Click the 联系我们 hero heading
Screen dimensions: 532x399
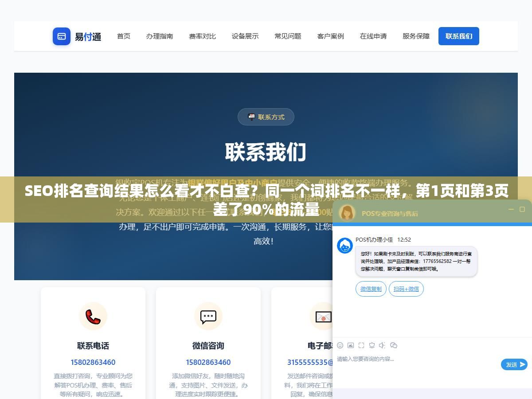[x=266, y=152]
